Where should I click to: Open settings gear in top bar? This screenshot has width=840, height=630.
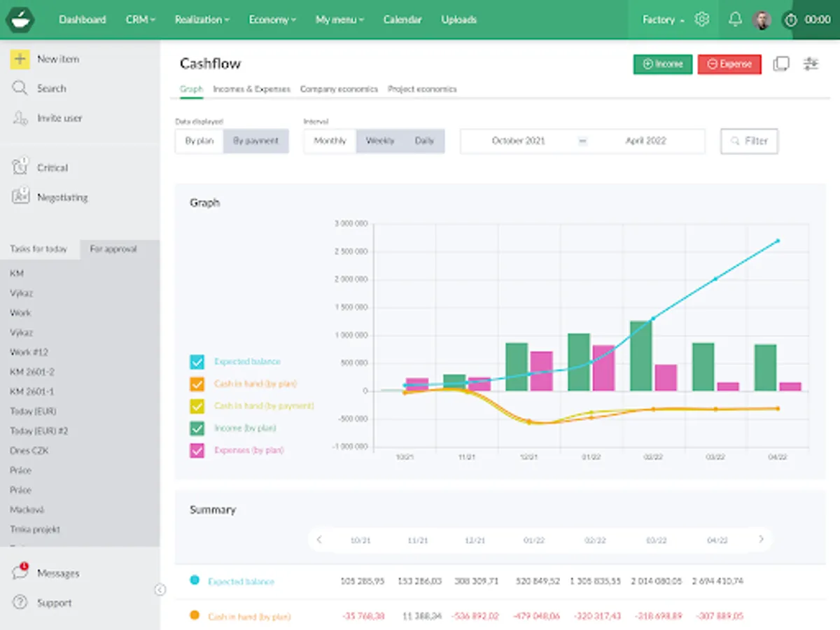pyautogui.click(x=702, y=20)
